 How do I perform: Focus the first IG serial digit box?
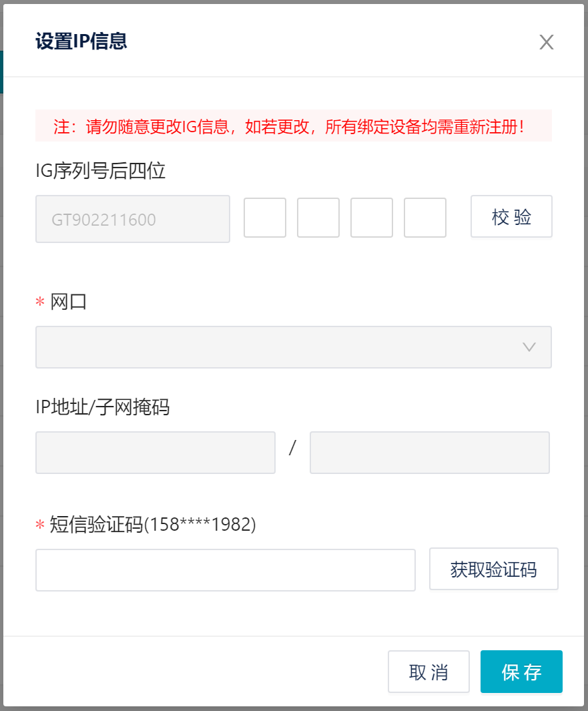point(265,218)
